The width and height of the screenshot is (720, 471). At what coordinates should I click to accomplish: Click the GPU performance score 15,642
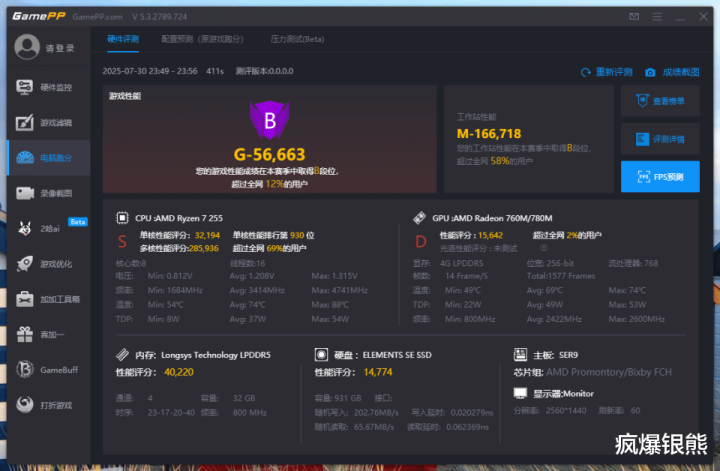[x=490, y=235]
